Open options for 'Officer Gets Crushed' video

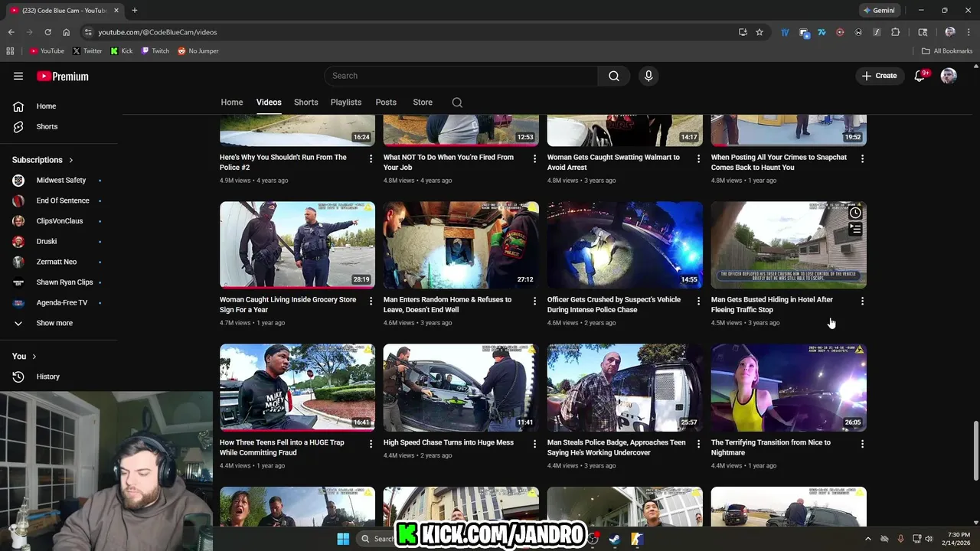tap(698, 301)
